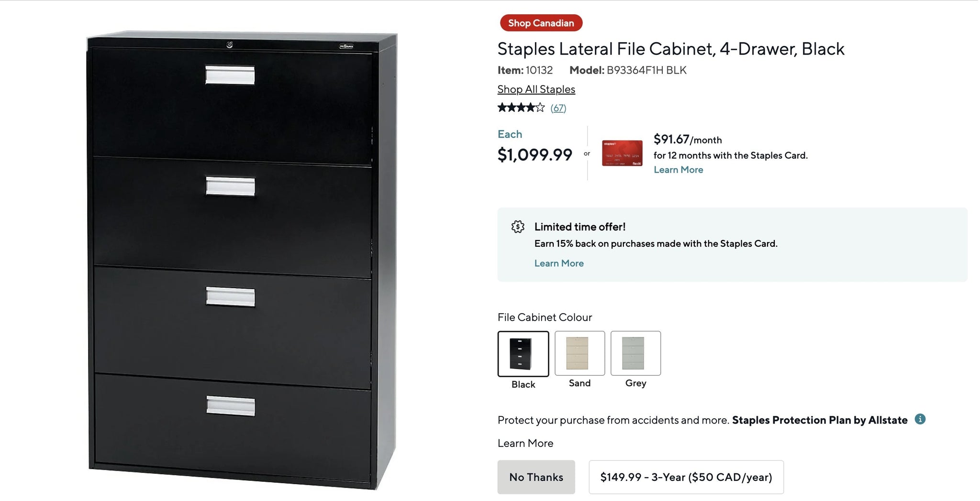Click Learn More under Staples Card monthly payment
Image resolution: width=980 pixels, height=501 pixels.
coord(678,170)
